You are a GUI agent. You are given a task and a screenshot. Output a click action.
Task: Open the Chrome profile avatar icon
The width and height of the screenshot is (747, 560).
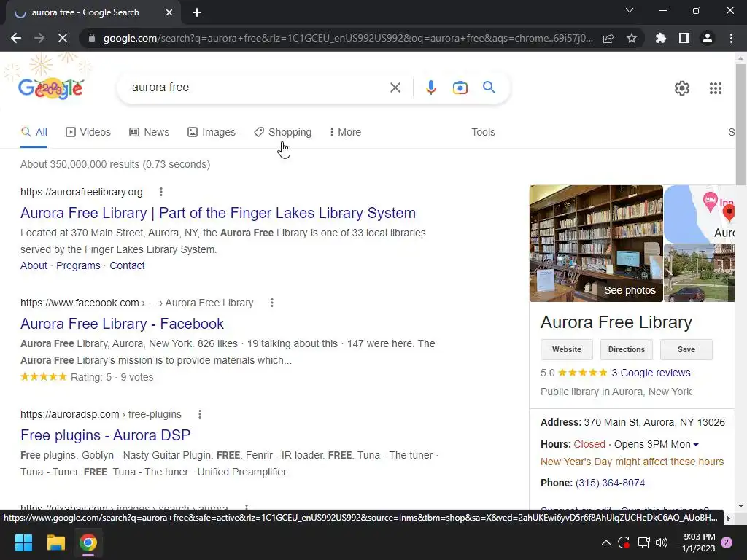click(x=708, y=38)
